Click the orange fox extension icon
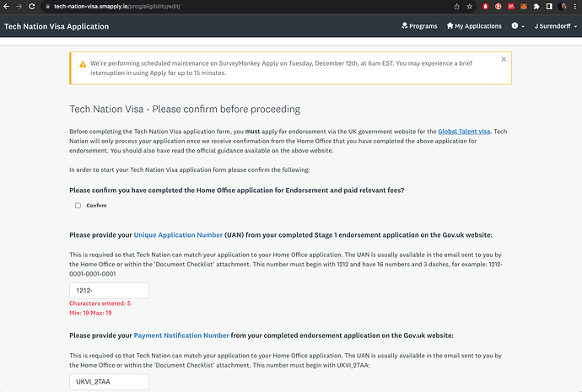The image size is (582, 392). tap(524, 6)
